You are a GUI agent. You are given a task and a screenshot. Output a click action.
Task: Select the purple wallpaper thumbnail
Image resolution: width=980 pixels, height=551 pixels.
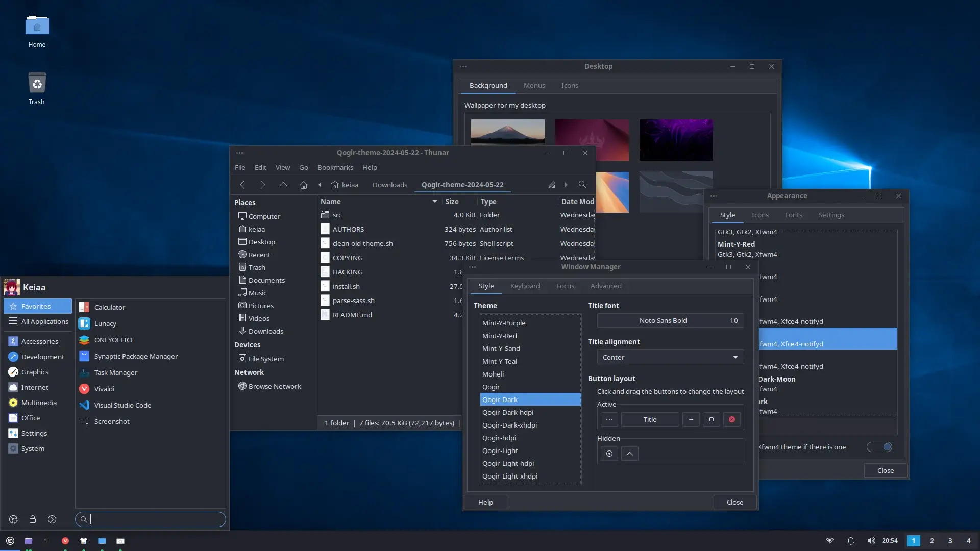pyautogui.click(x=676, y=140)
